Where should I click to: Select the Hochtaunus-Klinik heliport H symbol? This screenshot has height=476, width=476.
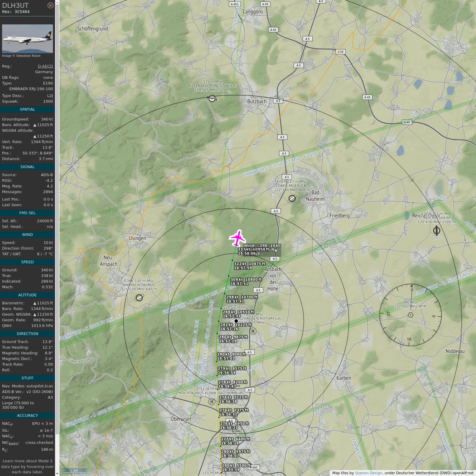(x=212, y=402)
